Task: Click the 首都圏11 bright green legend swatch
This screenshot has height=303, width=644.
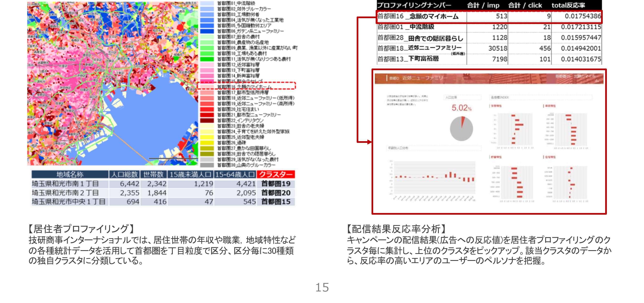Action: (x=207, y=59)
